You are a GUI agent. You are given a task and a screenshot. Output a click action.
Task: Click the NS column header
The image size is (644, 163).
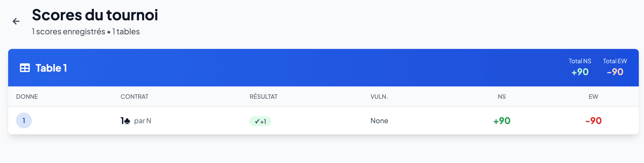click(x=502, y=97)
